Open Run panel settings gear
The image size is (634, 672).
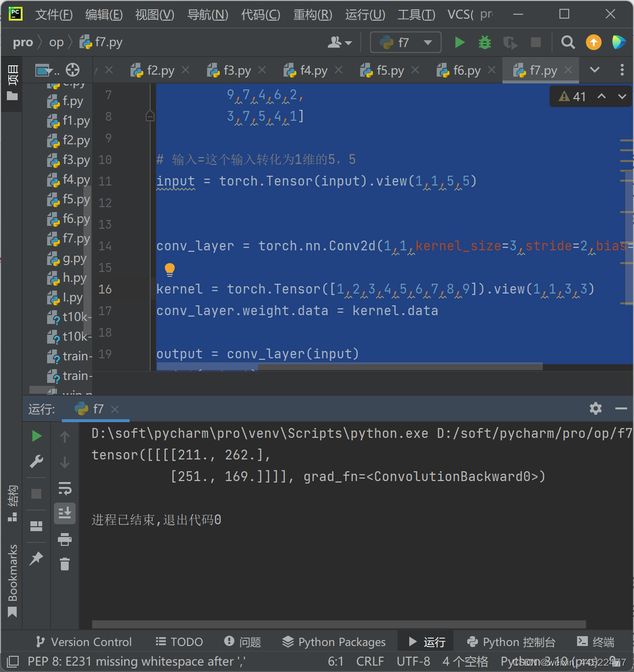coord(596,408)
